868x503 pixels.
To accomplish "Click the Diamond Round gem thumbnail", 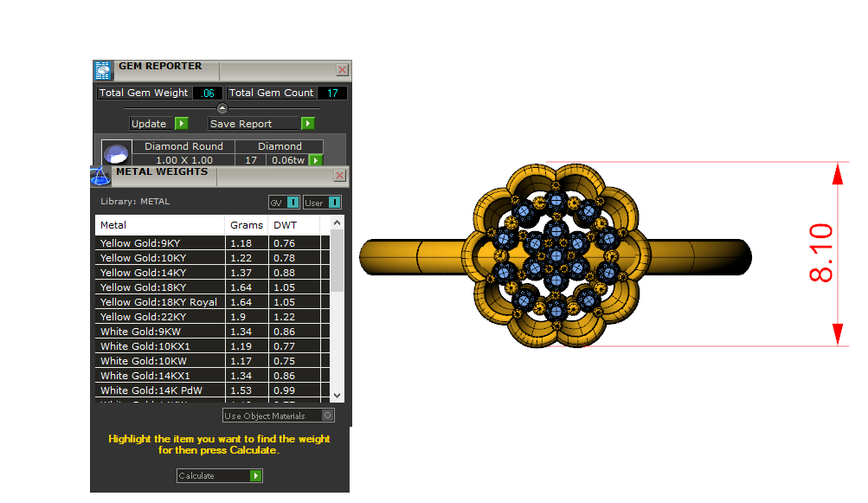I will [x=116, y=154].
